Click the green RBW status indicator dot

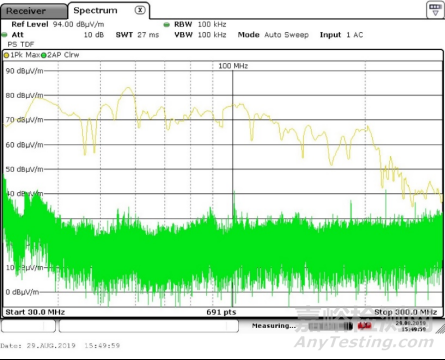(167, 25)
